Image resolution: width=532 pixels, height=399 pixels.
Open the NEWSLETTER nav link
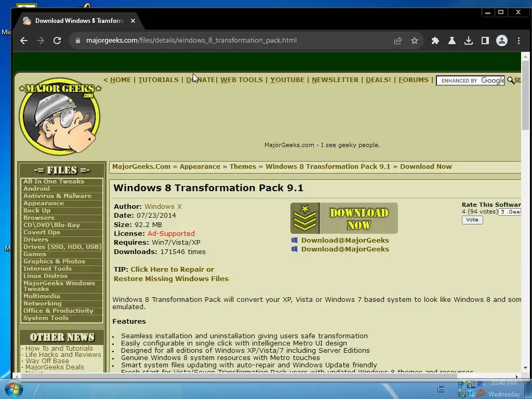335,79
